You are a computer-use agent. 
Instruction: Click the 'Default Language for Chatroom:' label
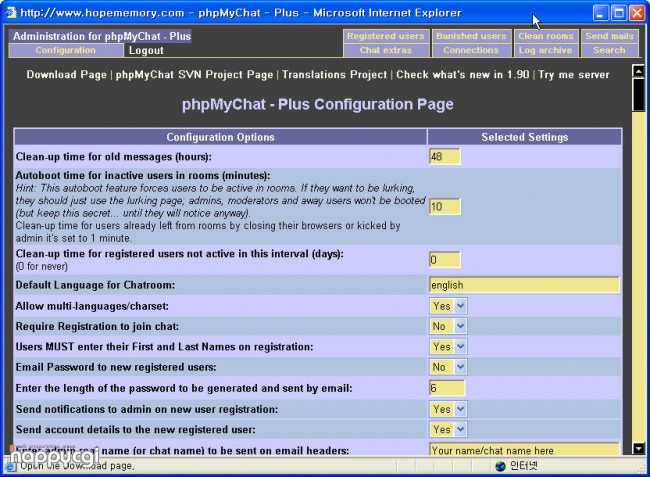point(95,285)
